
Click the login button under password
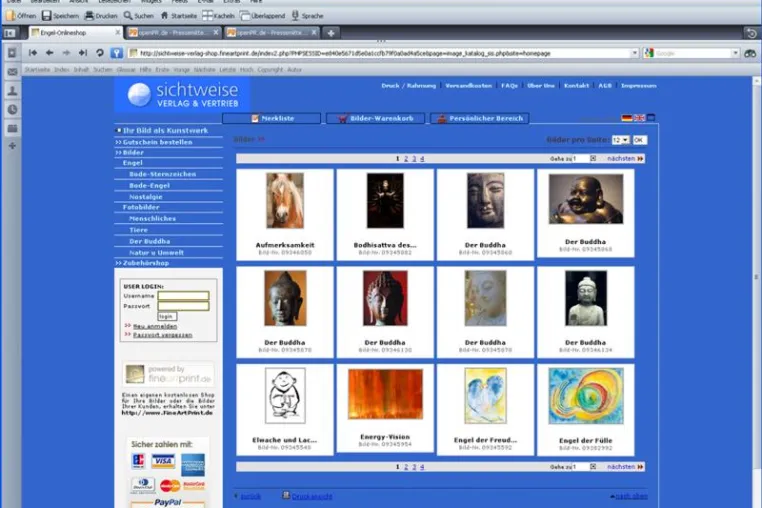pos(167,316)
